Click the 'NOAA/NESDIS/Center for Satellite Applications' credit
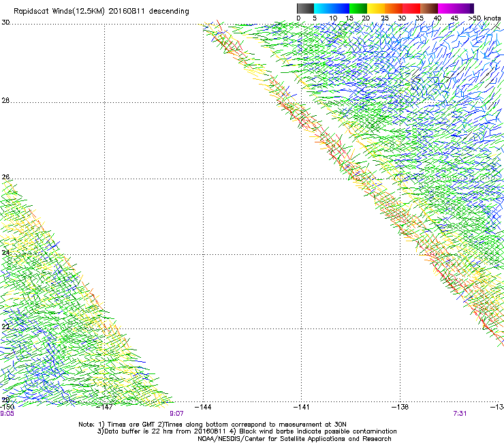The height and width of the screenshot is (443, 504). click(x=294, y=439)
